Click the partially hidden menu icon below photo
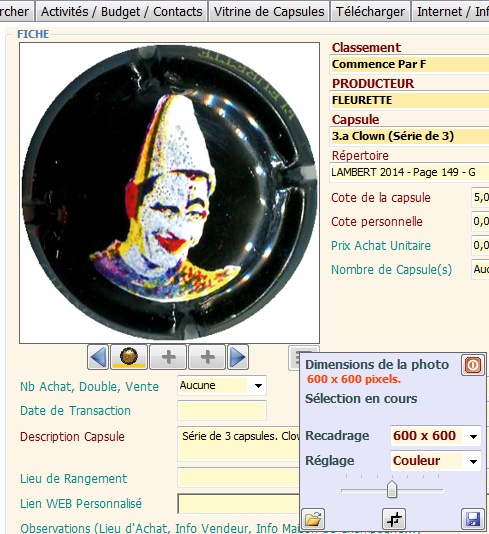 coord(295,358)
